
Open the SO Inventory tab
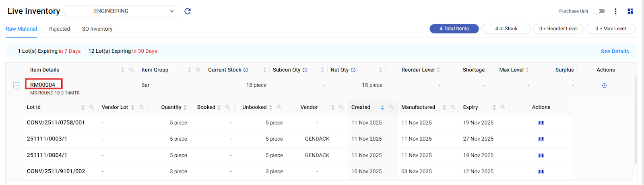tap(97, 29)
